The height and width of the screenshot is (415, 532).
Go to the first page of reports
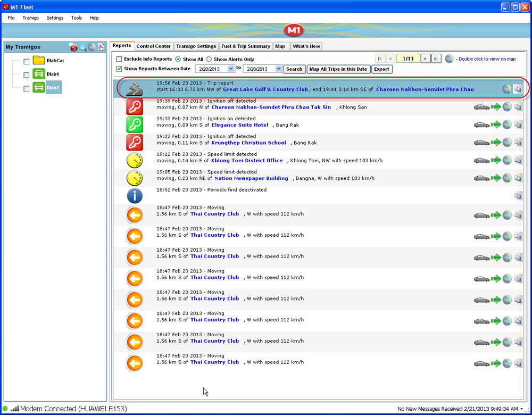(380, 59)
